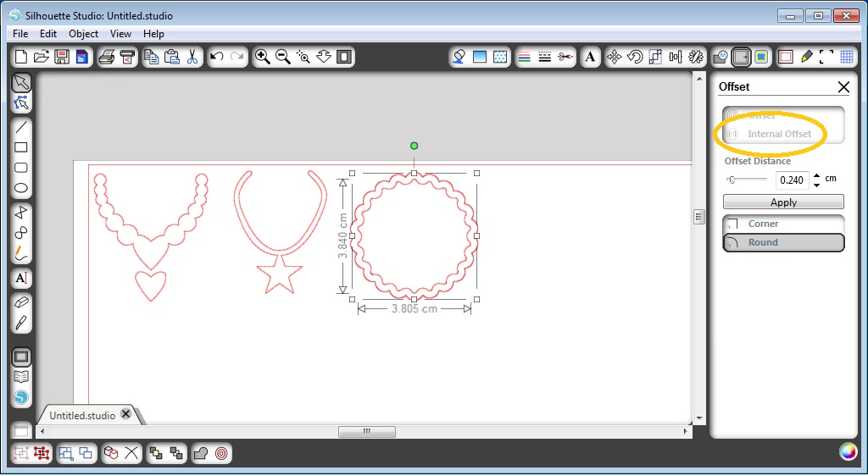Screen dimensions: 868x476
Task: Click the Fit to Page icon
Action: coord(344,57)
